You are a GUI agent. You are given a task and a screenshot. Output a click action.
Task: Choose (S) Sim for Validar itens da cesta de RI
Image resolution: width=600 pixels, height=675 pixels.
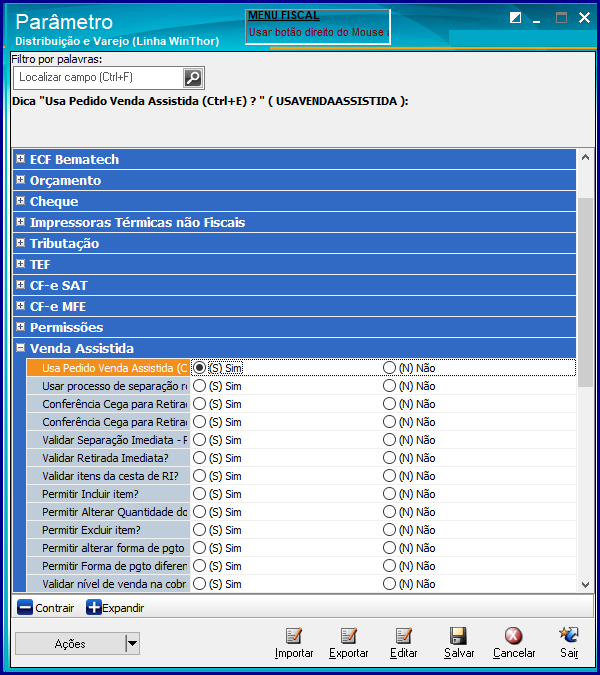pyautogui.click(x=199, y=476)
